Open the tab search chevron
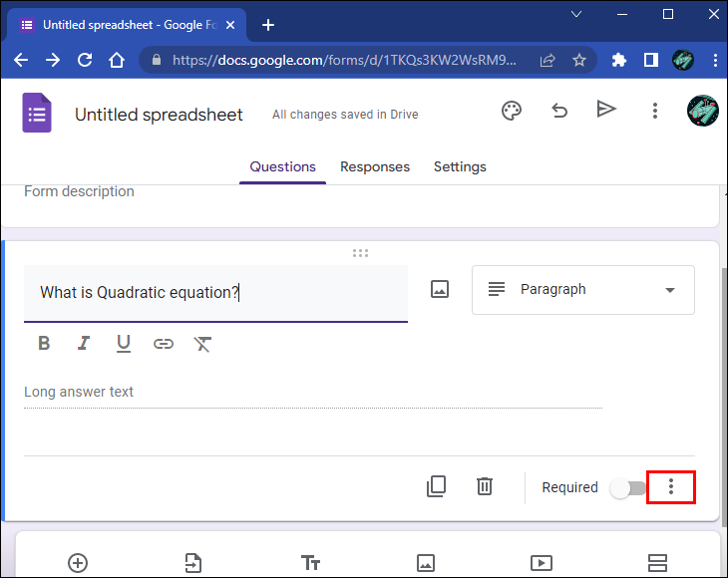The height and width of the screenshot is (578, 728). tap(576, 14)
